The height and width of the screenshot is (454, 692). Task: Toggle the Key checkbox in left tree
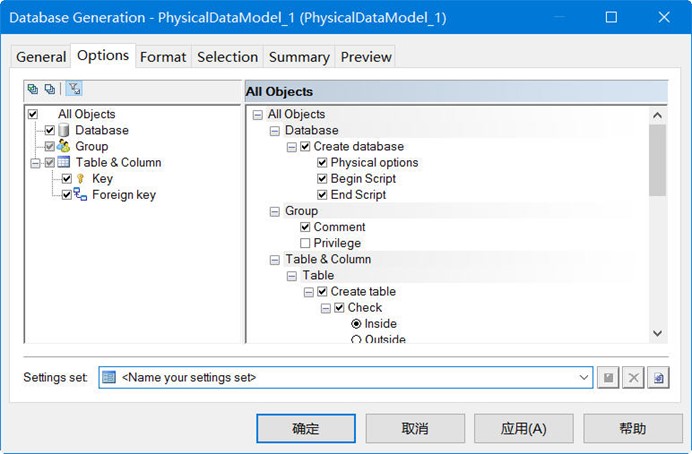click(x=67, y=179)
